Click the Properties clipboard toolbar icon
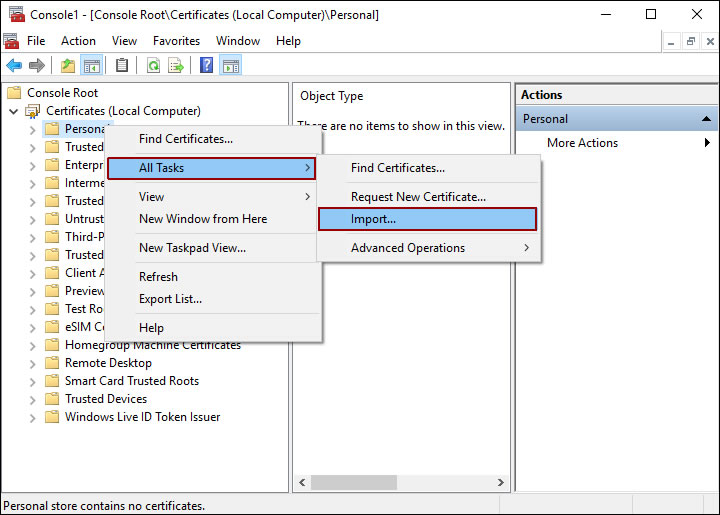Image resolution: width=720 pixels, height=515 pixels. 122,66
